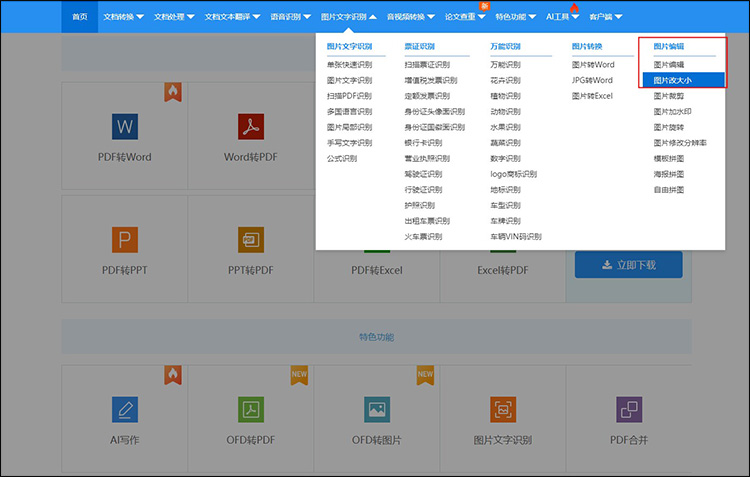This screenshot has width=750, height=477.
Task: Click the orange scan icon above 图片文字识别 card
Action: pyautogui.click(x=503, y=410)
